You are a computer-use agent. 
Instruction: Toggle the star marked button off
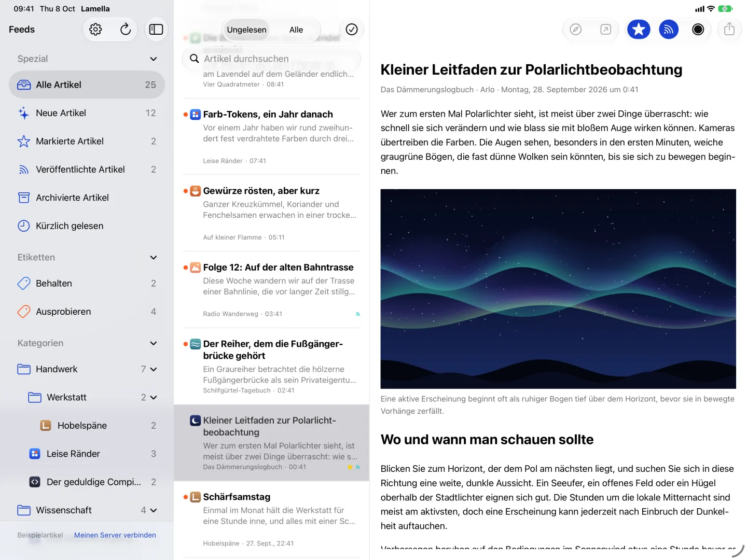point(639,30)
